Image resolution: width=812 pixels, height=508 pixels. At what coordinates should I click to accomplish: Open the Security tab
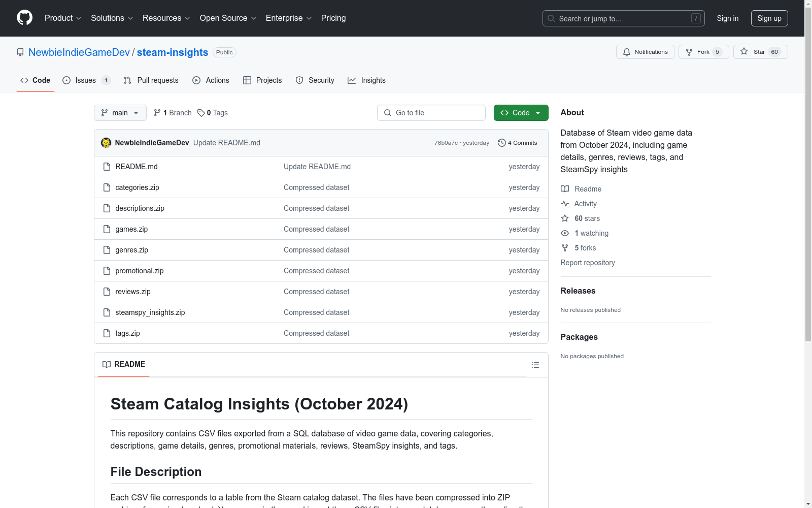[315, 80]
